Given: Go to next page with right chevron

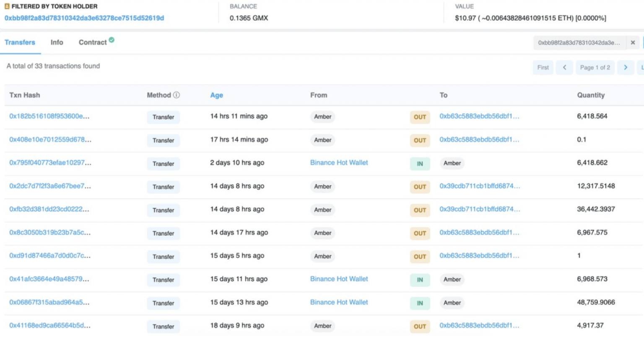Looking at the screenshot, I should tap(625, 68).
